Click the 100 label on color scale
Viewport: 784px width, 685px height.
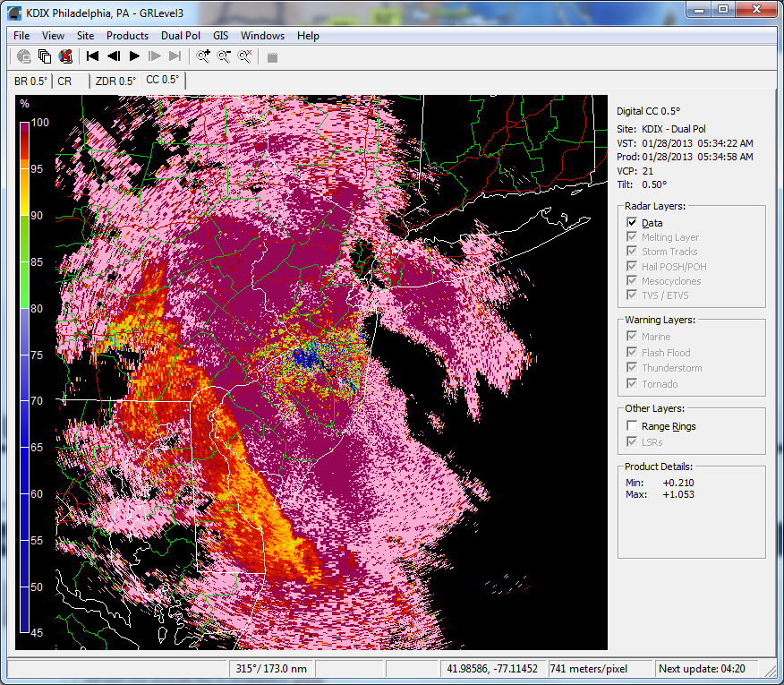(40, 123)
